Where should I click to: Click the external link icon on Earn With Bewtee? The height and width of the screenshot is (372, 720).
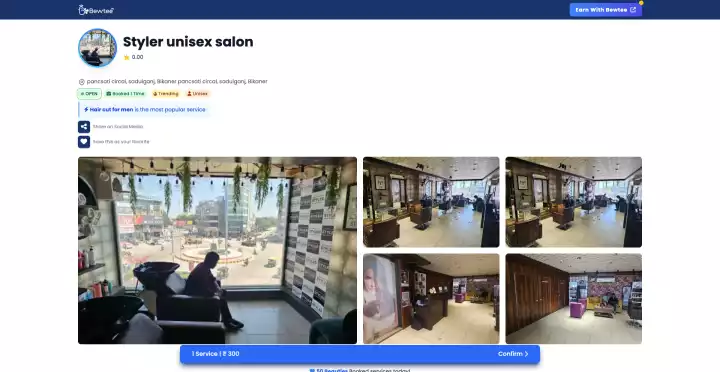tap(633, 10)
